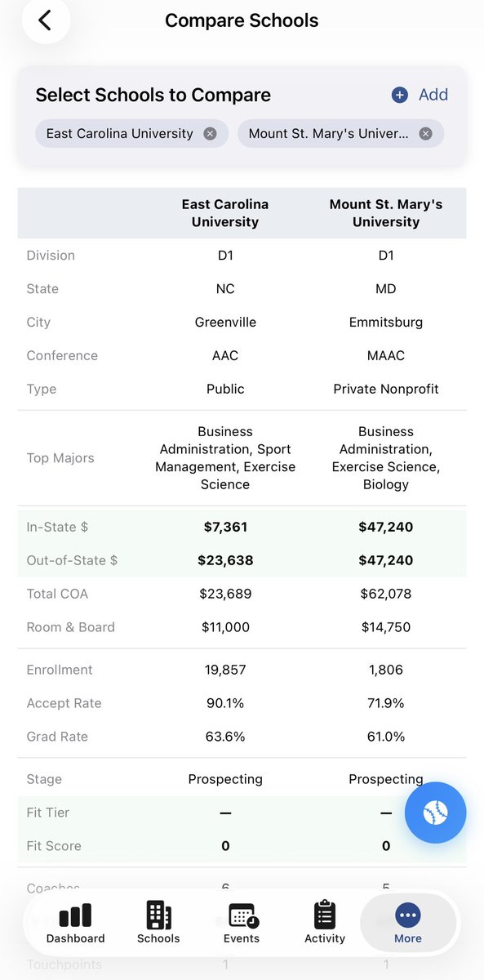Open the Dashboard tab
The image size is (484, 980).
point(75,922)
